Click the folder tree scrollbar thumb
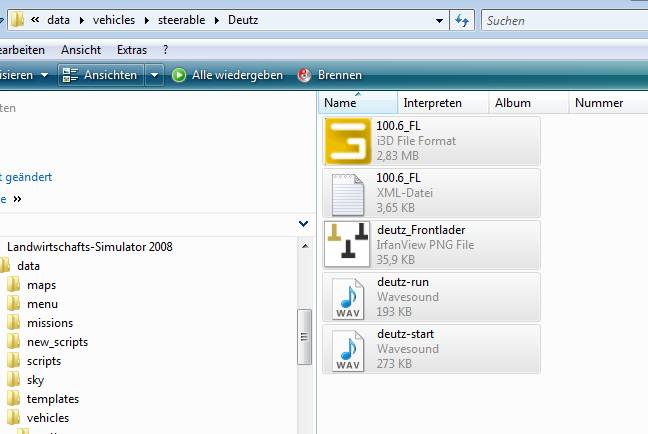This screenshot has width=648, height=434. tap(304, 337)
